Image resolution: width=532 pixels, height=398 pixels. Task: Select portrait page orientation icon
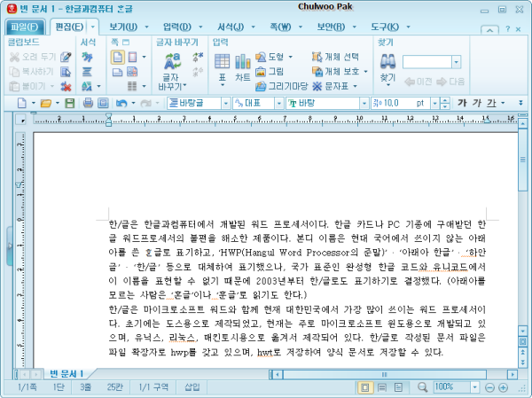coord(117,57)
